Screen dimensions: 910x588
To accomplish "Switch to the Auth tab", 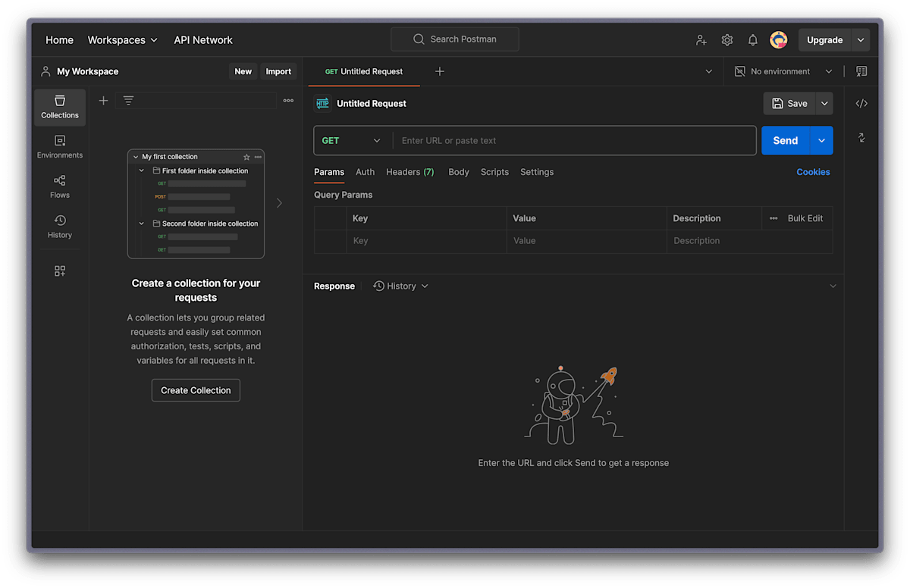I will coord(366,172).
